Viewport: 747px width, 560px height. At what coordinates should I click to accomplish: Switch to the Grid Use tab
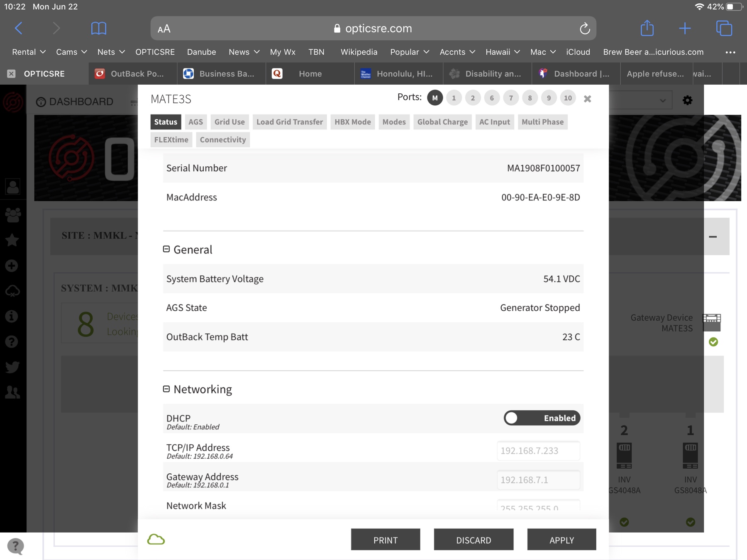coord(229,122)
